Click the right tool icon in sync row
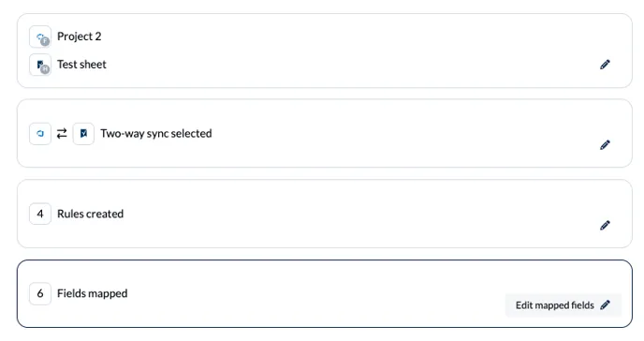644x341 pixels. (x=83, y=134)
